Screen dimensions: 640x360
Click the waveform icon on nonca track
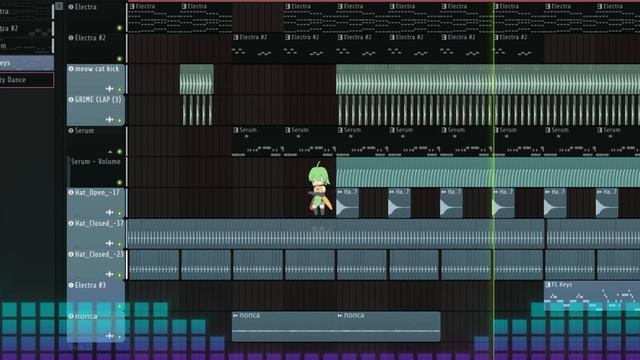[x=109, y=336]
